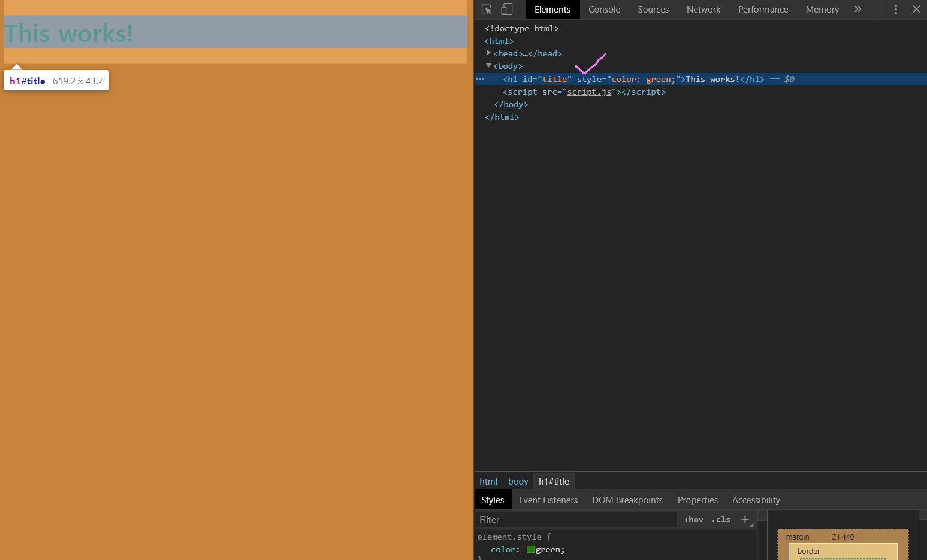The width and height of the screenshot is (927, 560).
Task: Click the body breadcrumb
Action: (518, 481)
